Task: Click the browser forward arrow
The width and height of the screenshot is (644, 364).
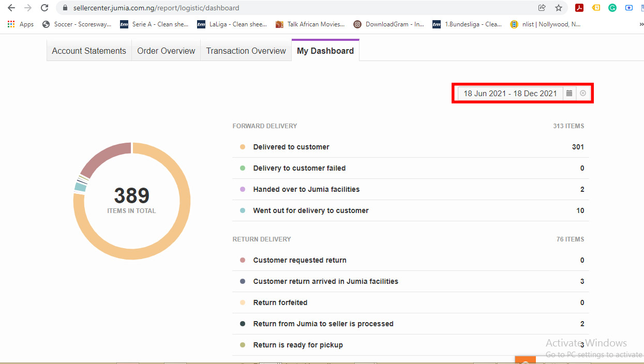Action: pyautogui.click(x=28, y=8)
